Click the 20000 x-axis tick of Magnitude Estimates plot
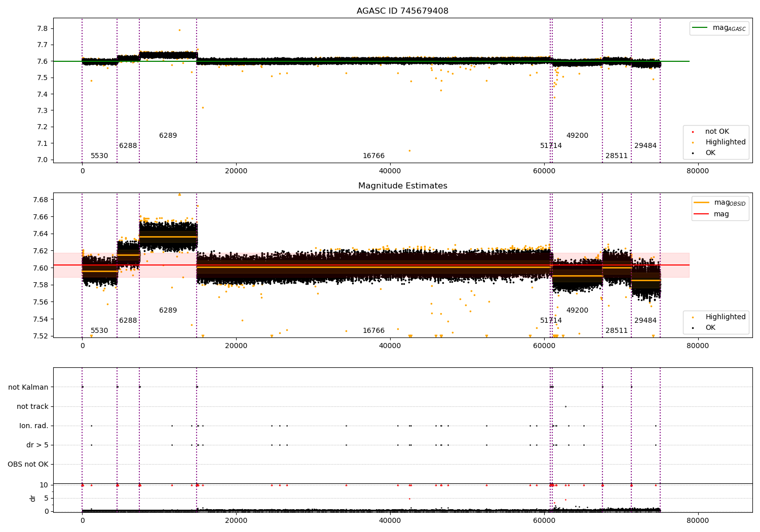This screenshot has height=532, width=760. [x=236, y=346]
